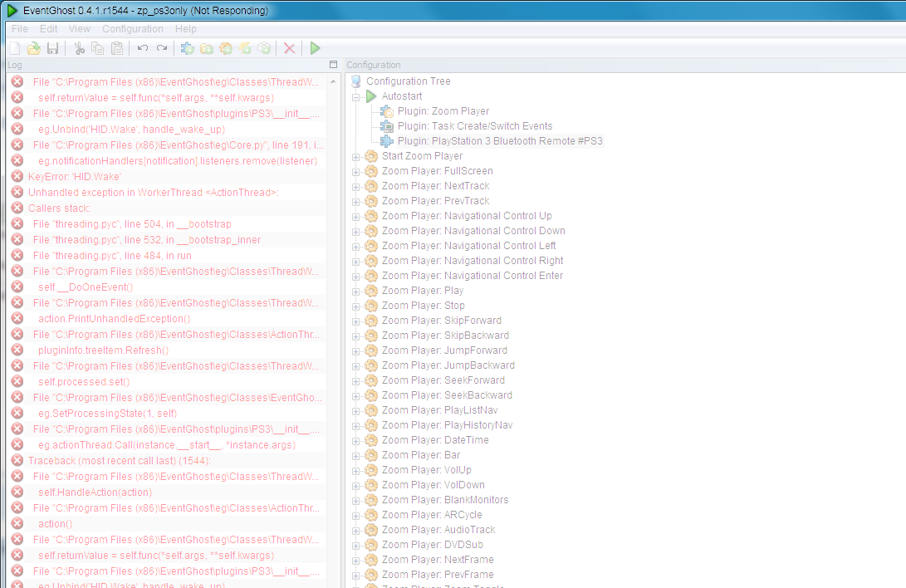
Task: Click the macro icon for Zoom Player: Stop
Action: coord(371,306)
